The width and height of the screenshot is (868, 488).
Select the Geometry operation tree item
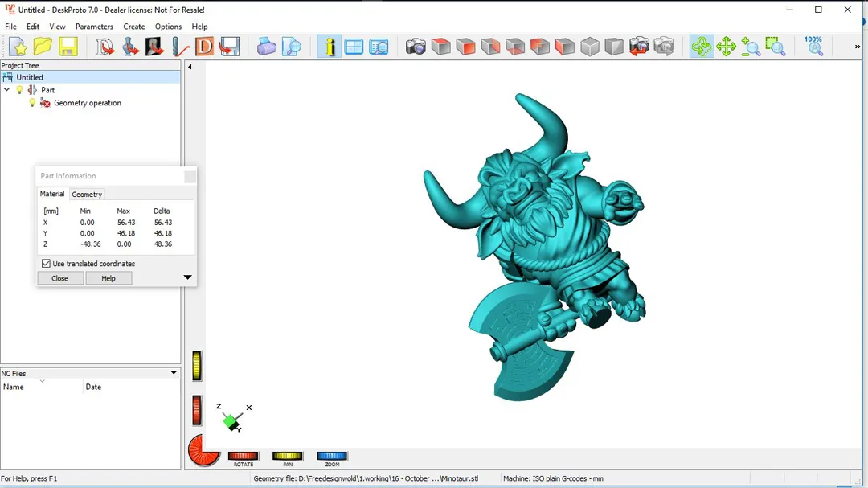(x=88, y=102)
